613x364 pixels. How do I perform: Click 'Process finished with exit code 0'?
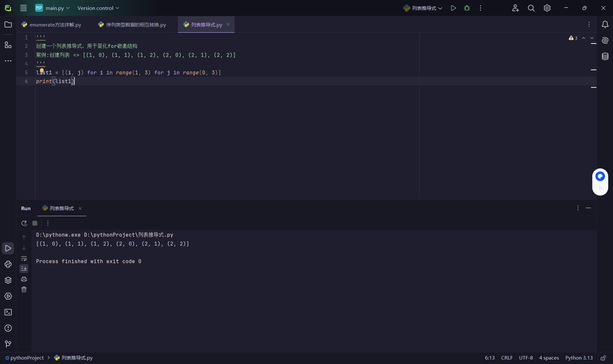[89, 262]
